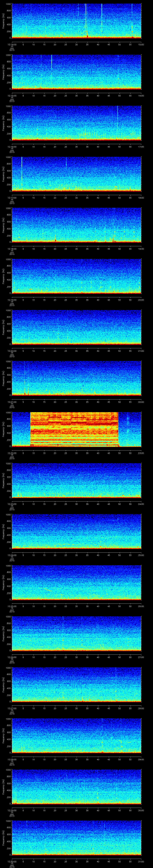Click the 12:16:00 start time label
Image resolution: width=153 pixels, height=868 pixels.
[12, 147]
